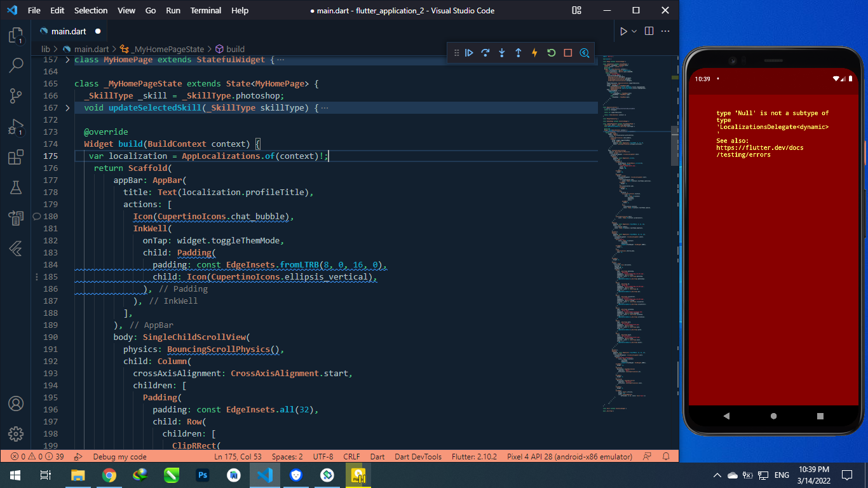Viewport: 868px width, 488px height.
Task: Click the Run play icon in editor title
Action: 623,31
